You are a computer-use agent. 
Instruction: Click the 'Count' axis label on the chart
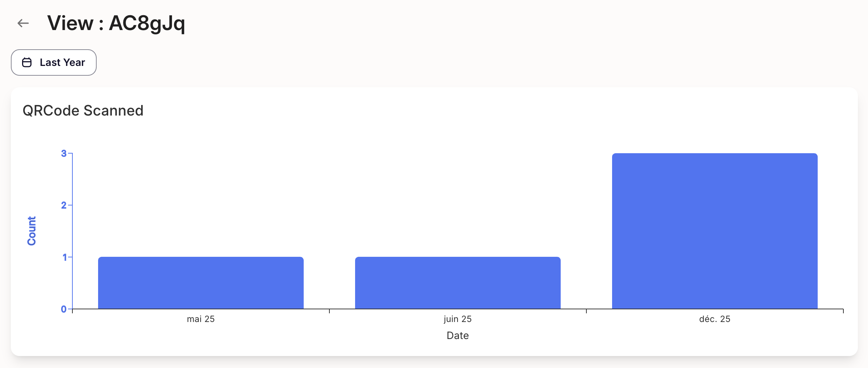33,231
